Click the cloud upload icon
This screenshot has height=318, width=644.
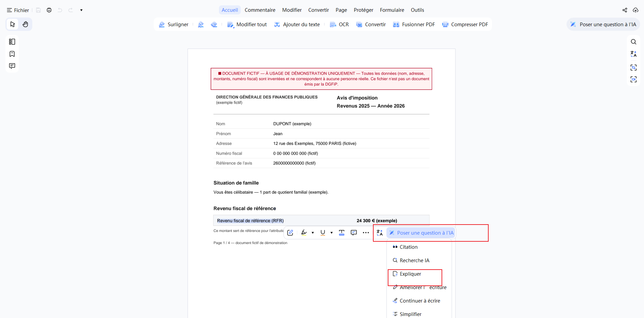[636, 10]
